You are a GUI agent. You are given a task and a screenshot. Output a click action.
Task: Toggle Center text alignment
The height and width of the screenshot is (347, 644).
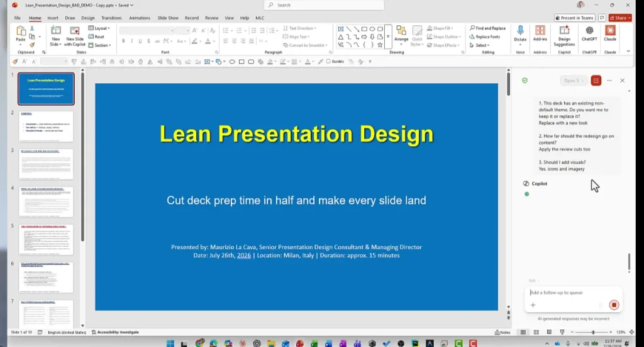click(x=234, y=41)
